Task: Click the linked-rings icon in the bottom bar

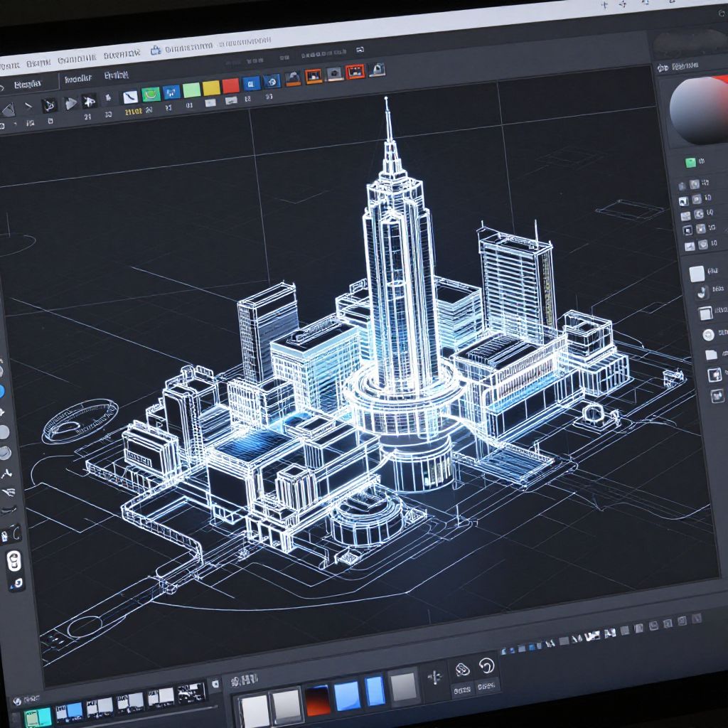Action: tap(462, 669)
